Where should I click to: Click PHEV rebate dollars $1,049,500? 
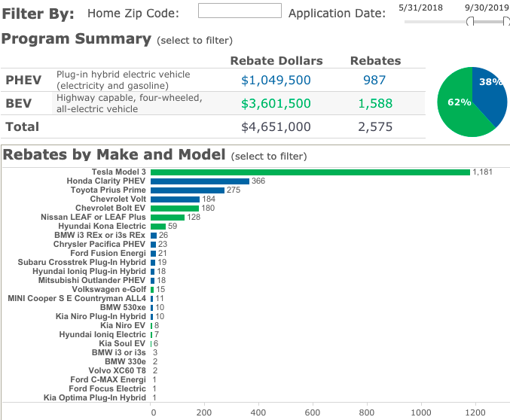click(x=276, y=80)
